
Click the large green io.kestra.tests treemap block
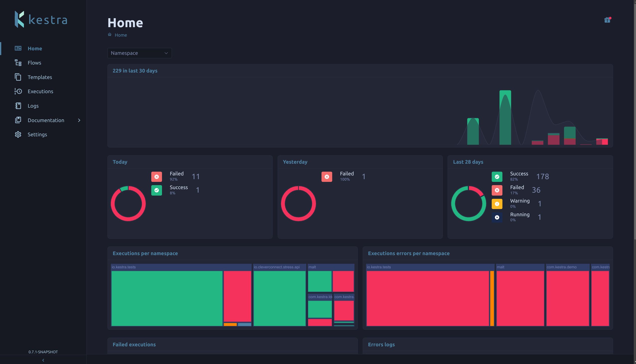167,298
